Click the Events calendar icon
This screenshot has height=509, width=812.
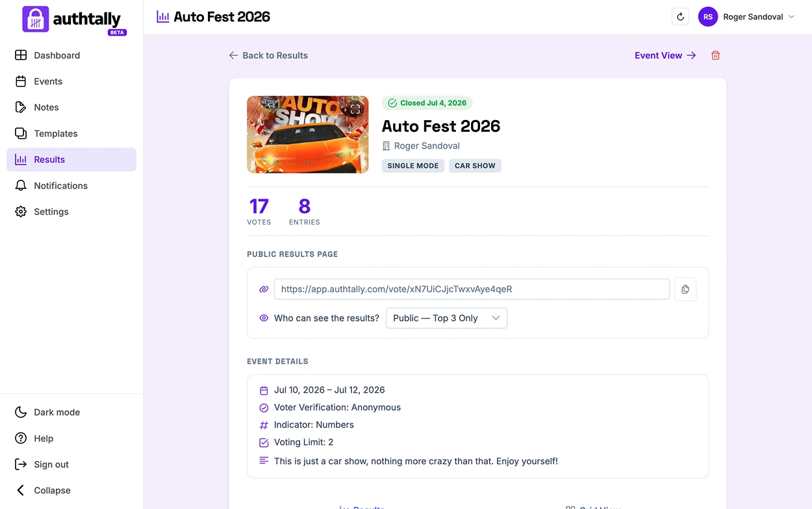pyautogui.click(x=21, y=81)
